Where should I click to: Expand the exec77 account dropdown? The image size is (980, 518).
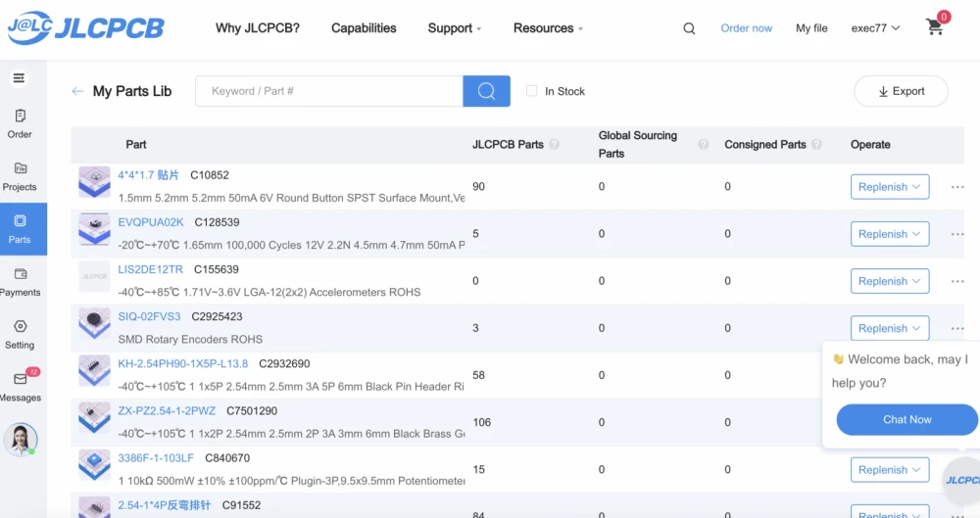[x=874, y=28]
